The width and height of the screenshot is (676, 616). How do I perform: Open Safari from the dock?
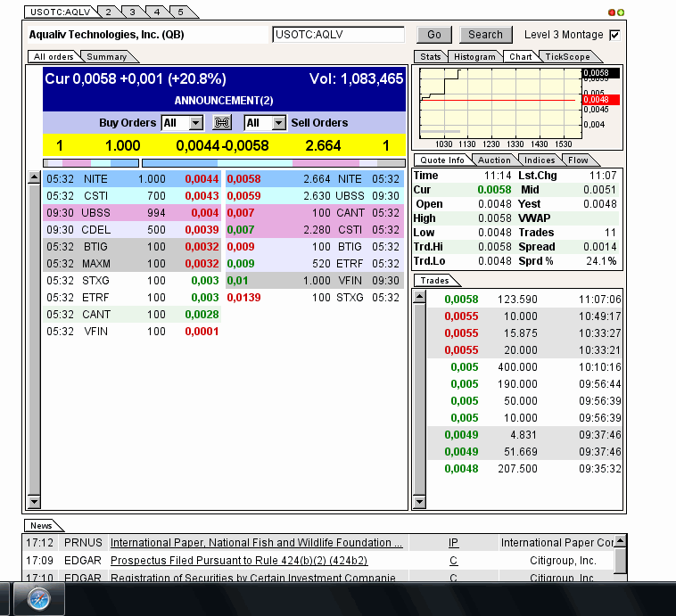39,599
